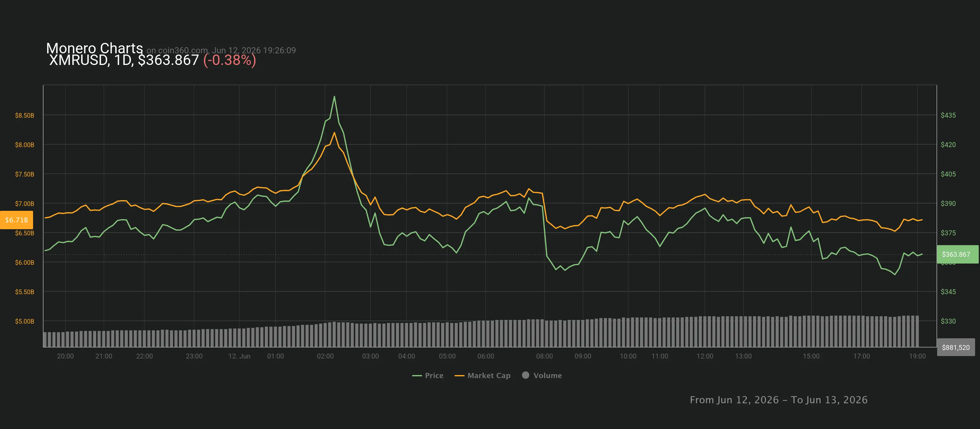The height and width of the screenshot is (429, 980).
Task: Click the 12:00 time axis label
Action: click(x=705, y=356)
